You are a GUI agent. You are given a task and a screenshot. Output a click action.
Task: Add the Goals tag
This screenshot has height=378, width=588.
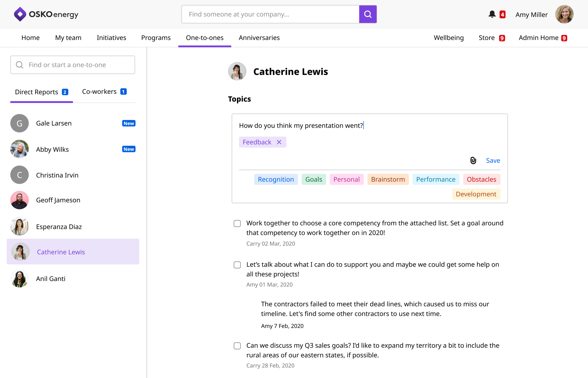tap(314, 179)
